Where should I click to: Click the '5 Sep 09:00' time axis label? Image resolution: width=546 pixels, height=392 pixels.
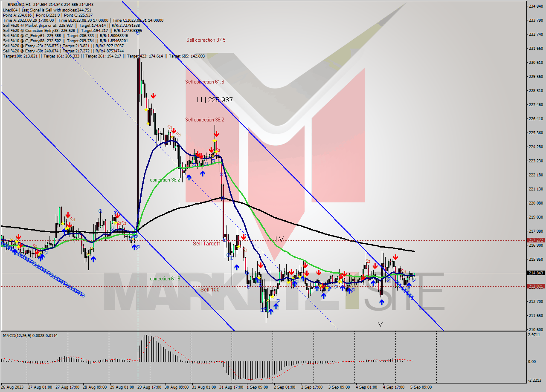coord(421,387)
